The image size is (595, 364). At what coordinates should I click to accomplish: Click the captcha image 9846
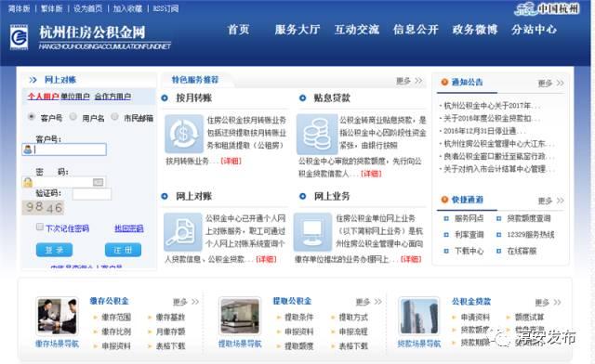click(43, 207)
